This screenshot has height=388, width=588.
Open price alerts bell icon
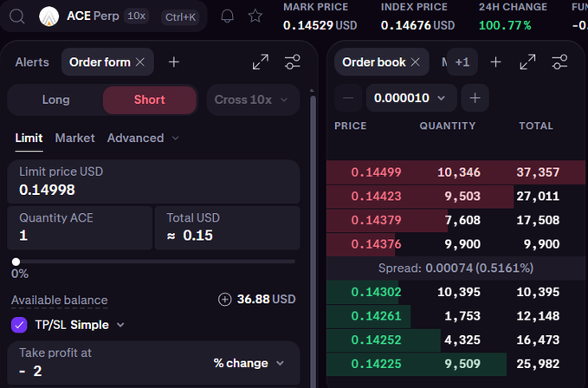tap(227, 16)
